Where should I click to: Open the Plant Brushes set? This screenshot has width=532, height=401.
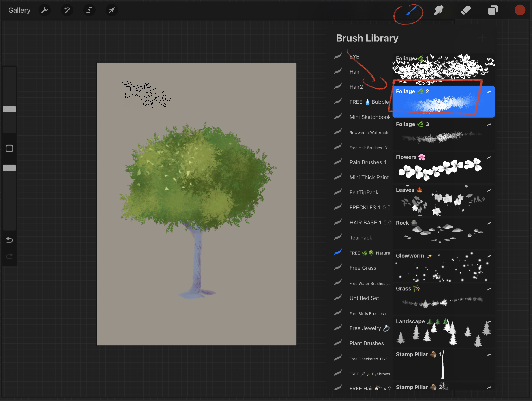[366, 343]
